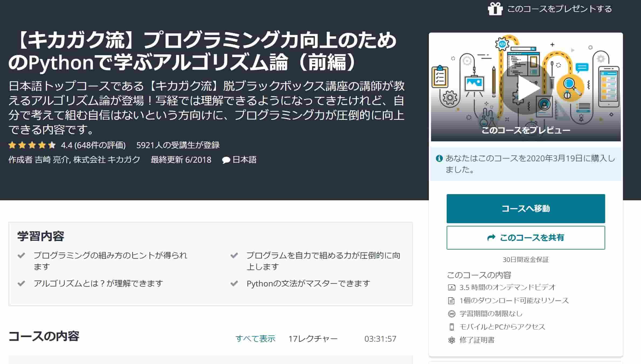
Task: Click このコースをプレゼントする link
Action: point(559,9)
